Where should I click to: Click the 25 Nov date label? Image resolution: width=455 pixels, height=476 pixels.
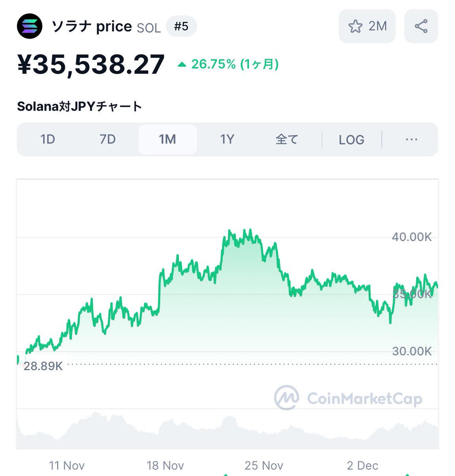pyautogui.click(x=264, y=465)
